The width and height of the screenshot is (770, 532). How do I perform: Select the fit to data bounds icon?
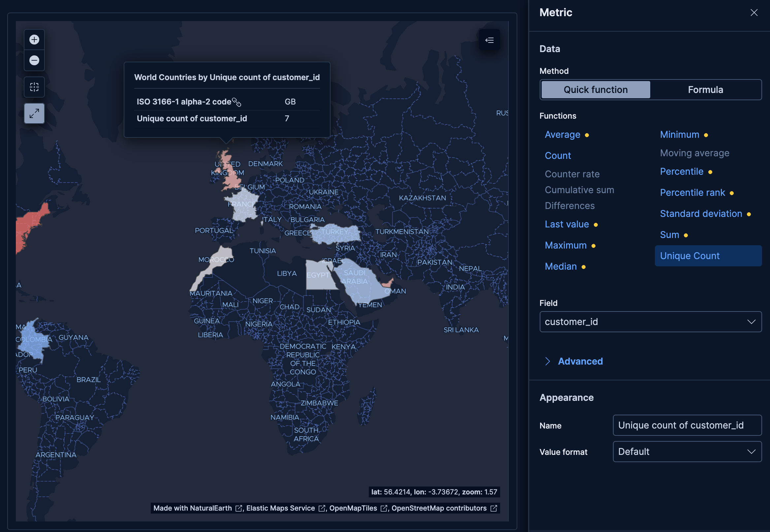point(34,87)
